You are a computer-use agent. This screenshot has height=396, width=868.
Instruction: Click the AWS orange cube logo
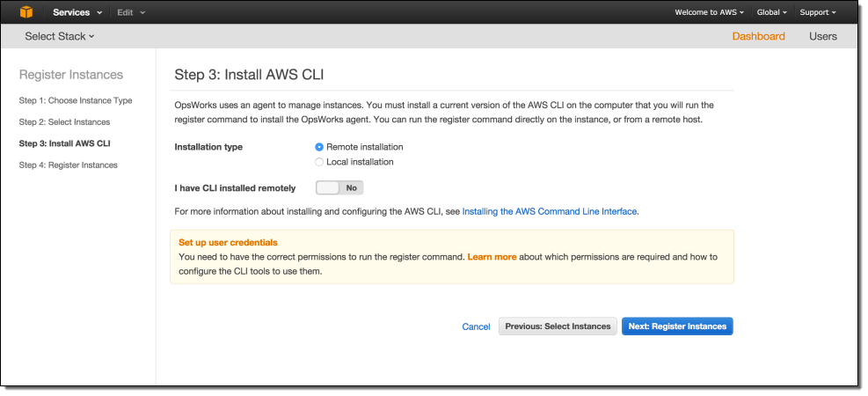point(26,12)
